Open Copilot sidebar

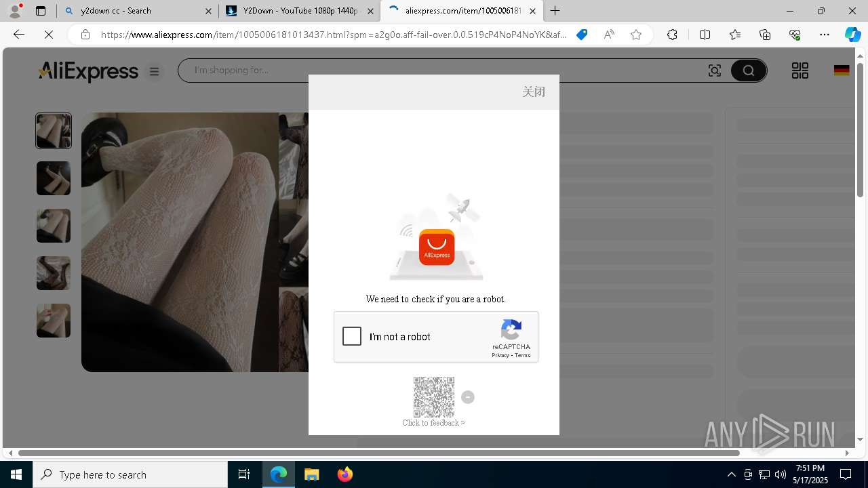852,35
